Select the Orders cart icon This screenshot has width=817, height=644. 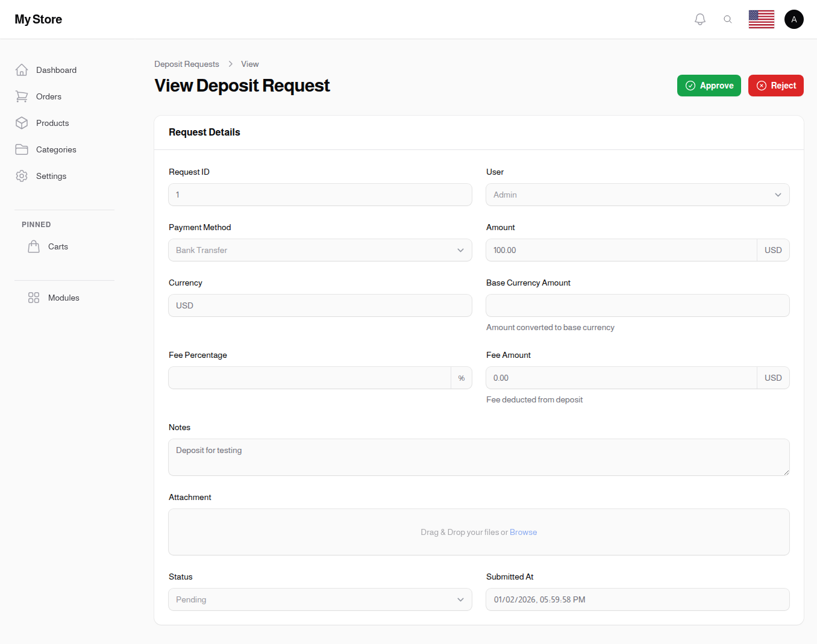click(x=22, y=96)
